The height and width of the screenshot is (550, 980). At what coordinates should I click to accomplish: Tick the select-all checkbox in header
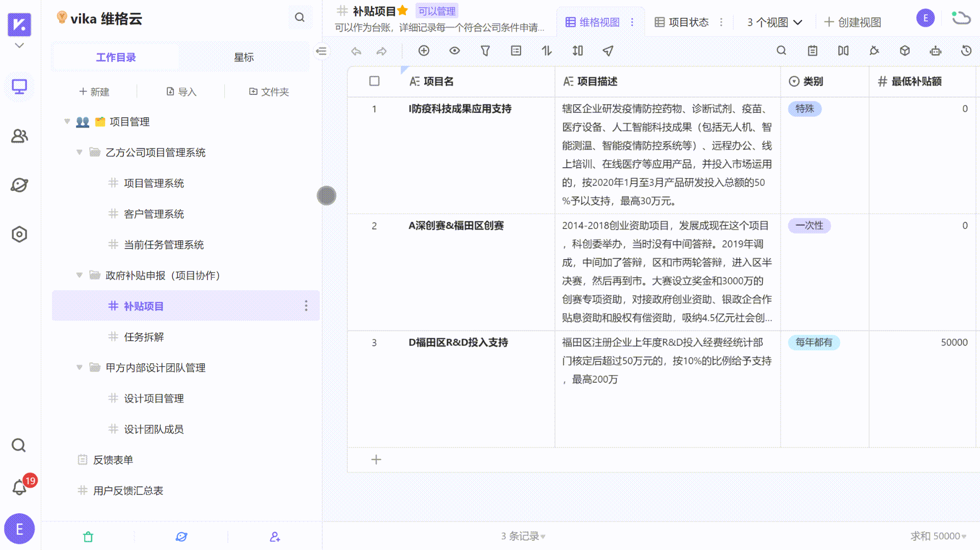374,81
